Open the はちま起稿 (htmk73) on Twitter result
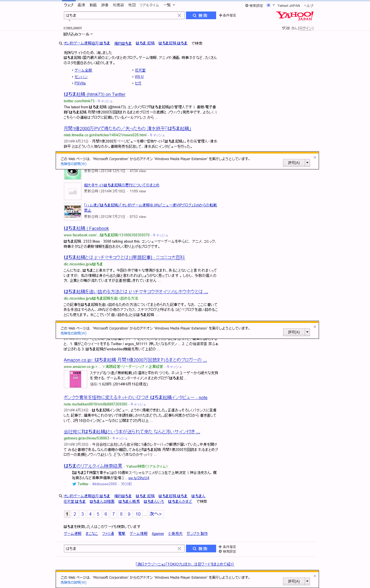Screen dimensions: 370x588 click(95, 94)
